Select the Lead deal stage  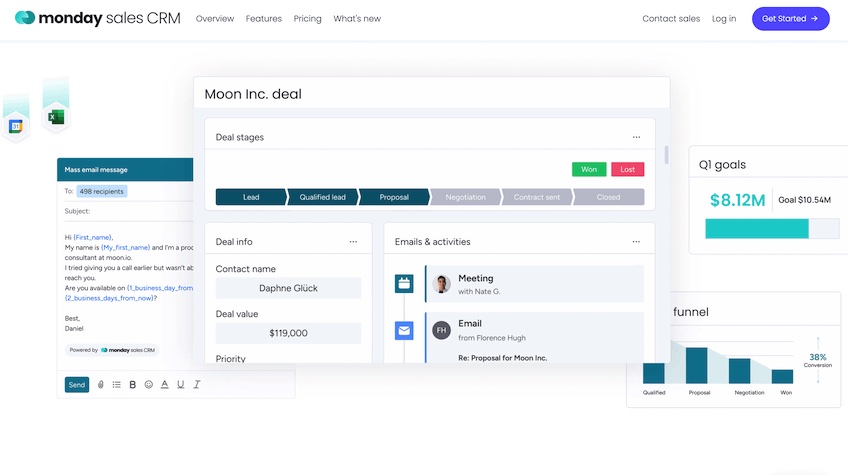[x=250, y=197]
